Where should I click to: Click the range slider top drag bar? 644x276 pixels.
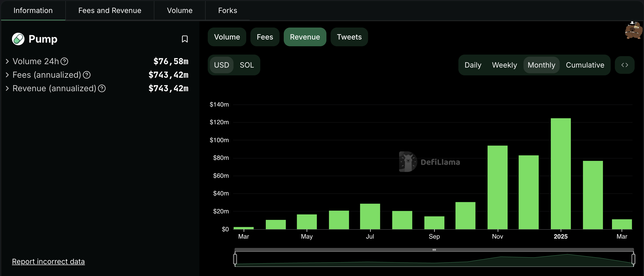coord(434,250)
